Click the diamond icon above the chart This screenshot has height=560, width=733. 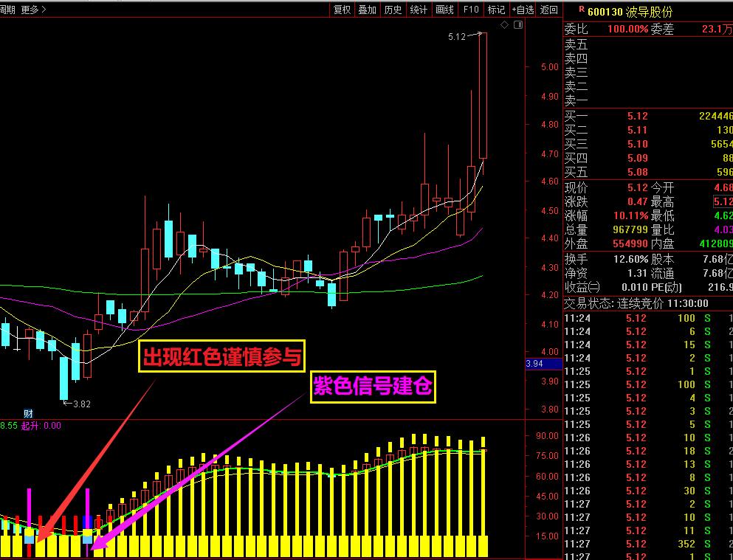click(x=504, y=25)
